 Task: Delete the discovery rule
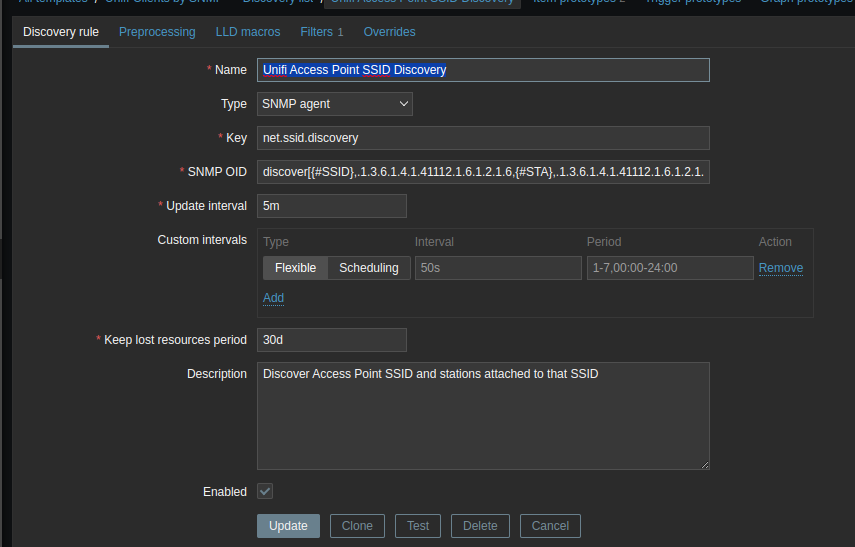[x=480, y=526]
